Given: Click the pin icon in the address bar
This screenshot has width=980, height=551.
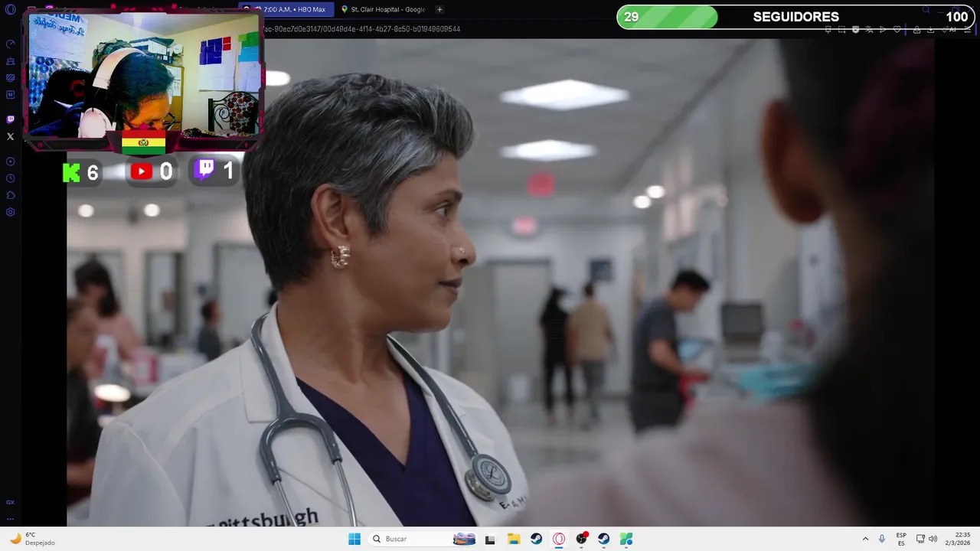Looking at the screenshot, I should tap(828, 29).
